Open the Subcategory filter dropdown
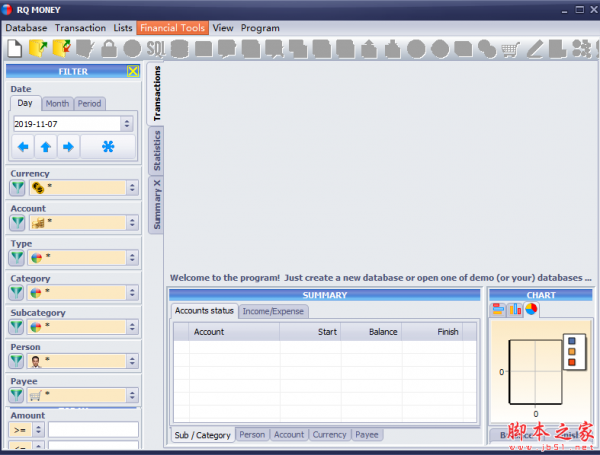 pos(132,326)
